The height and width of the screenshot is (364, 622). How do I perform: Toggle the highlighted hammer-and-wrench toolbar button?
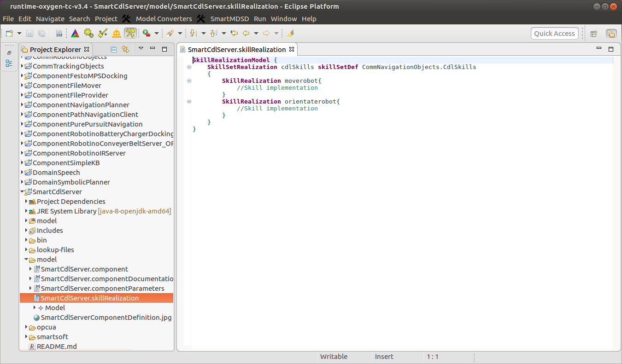point(130,33)
